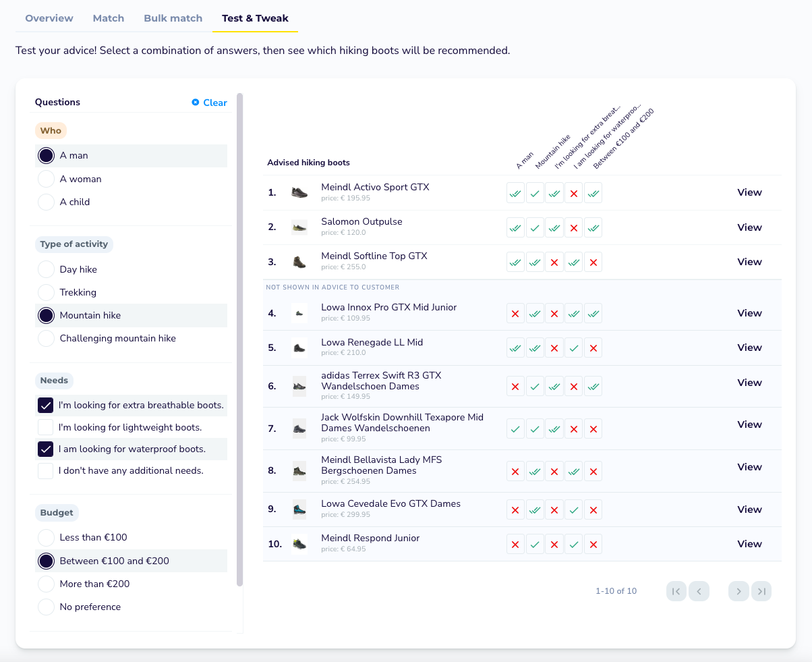Choose budget 'More than €200'
Image resolution: width=812 pixels, height=662 pixels.
tap(131, 584)
